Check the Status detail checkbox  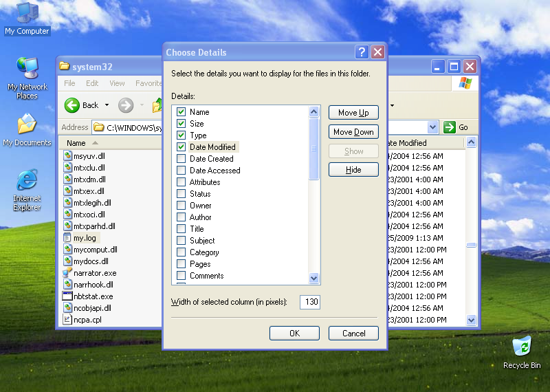181,194
